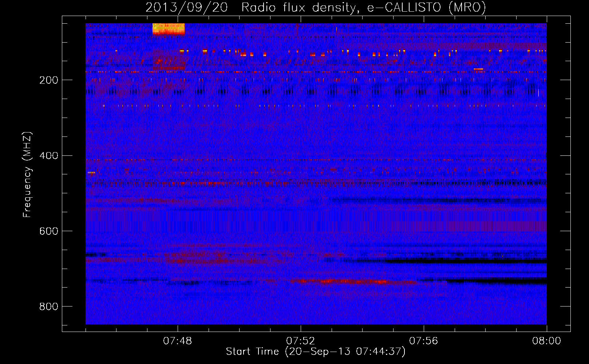The height and width of the screenshot is (364, 589).
Task: Click the 'Start Time (20-Sep-13 07:44:37)' label
Action: (316, 352)
